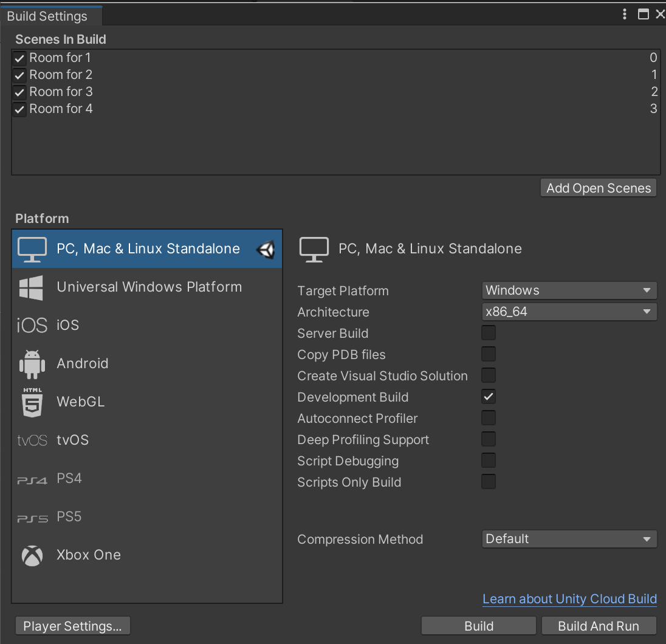Screen dimensions: 666x644
Task: Enable Create Visual Studio Solution checkbox
Action: [489, 375]
